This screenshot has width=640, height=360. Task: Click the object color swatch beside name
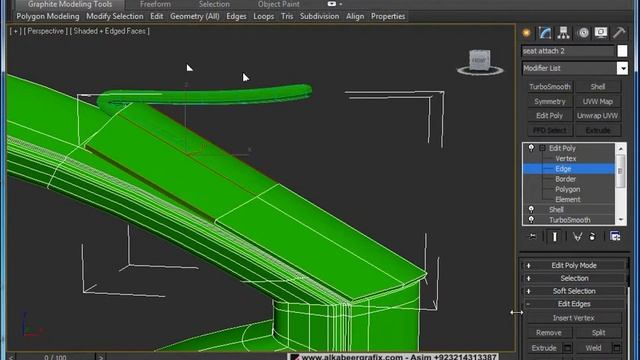[x=622, y=51]
